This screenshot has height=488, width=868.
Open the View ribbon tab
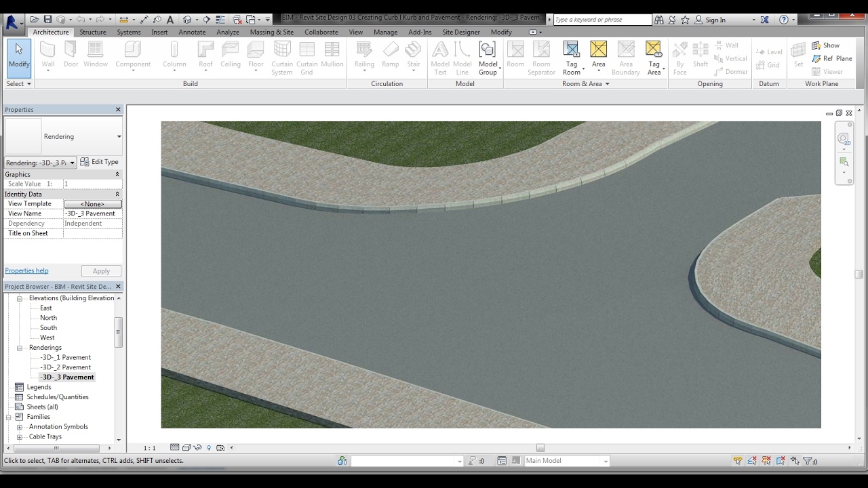355,32
